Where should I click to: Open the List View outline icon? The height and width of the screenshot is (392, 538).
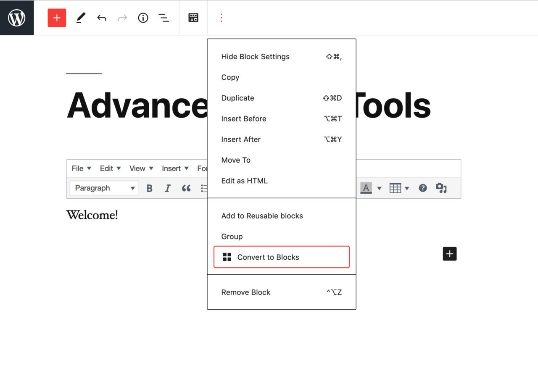164,18
